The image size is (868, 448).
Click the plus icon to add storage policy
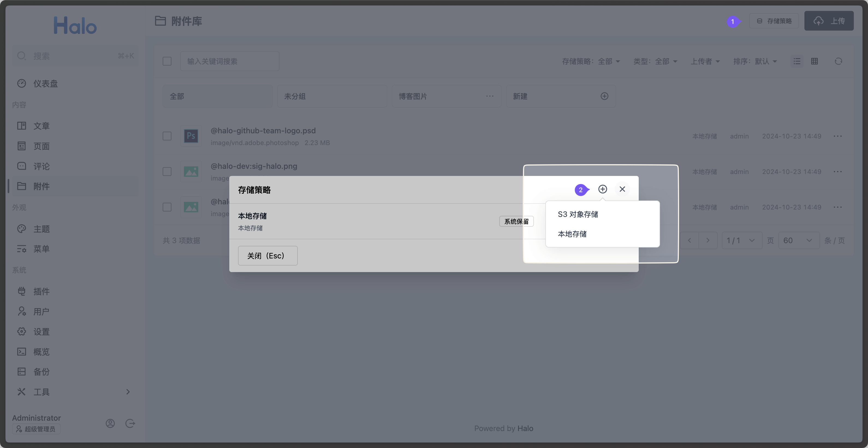[603, 189]
